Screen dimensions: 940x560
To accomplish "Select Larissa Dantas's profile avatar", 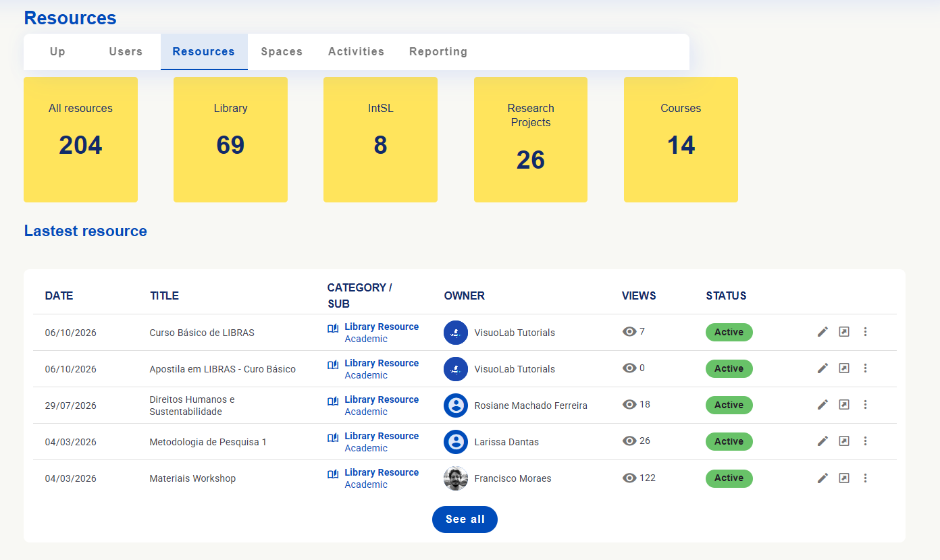I will pyautogui.click(x=456, y=442).
